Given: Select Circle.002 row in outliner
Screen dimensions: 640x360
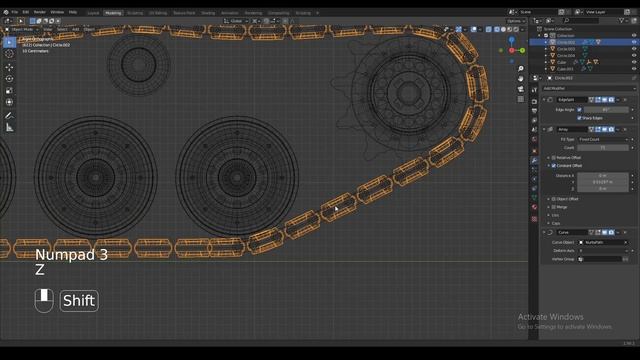Looking at the screenshot, I should (583, 42).
